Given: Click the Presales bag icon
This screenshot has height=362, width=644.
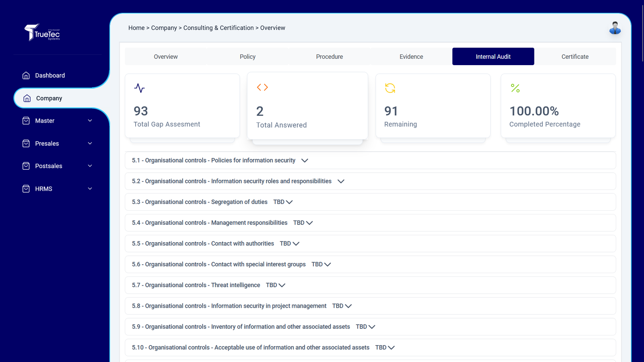Looking at the screenshot, I should (x=26, y=144).
